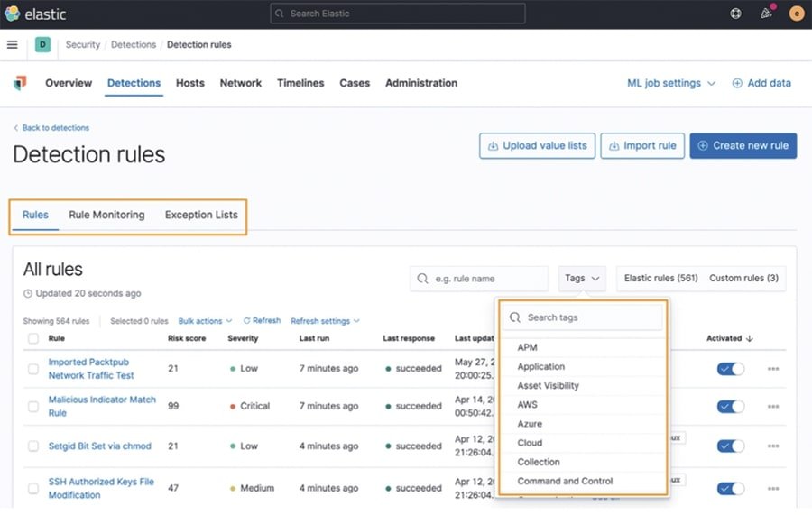Open the Exception Lists tab
812x515 pixels.
tap(201, 215)
